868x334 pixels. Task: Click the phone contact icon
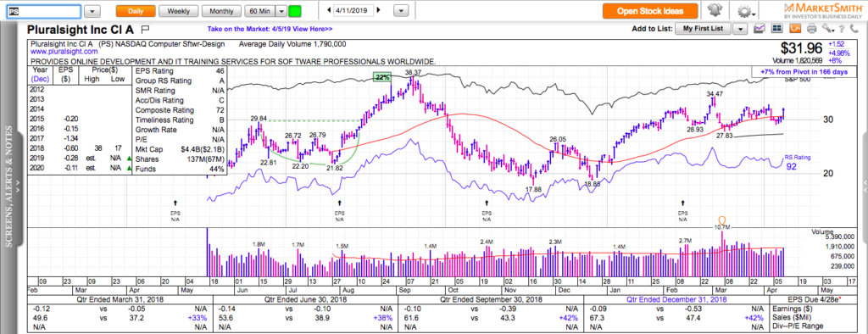coord(853,29)
